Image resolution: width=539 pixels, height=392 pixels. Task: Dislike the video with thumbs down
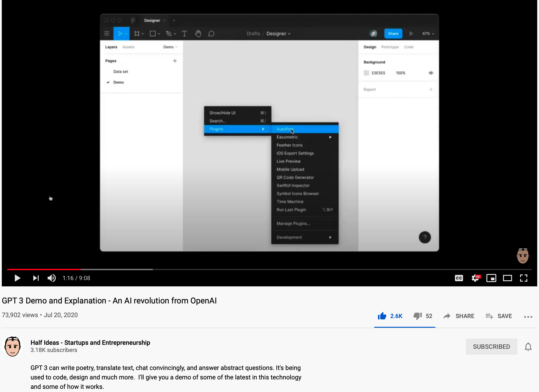pos(423,316)
